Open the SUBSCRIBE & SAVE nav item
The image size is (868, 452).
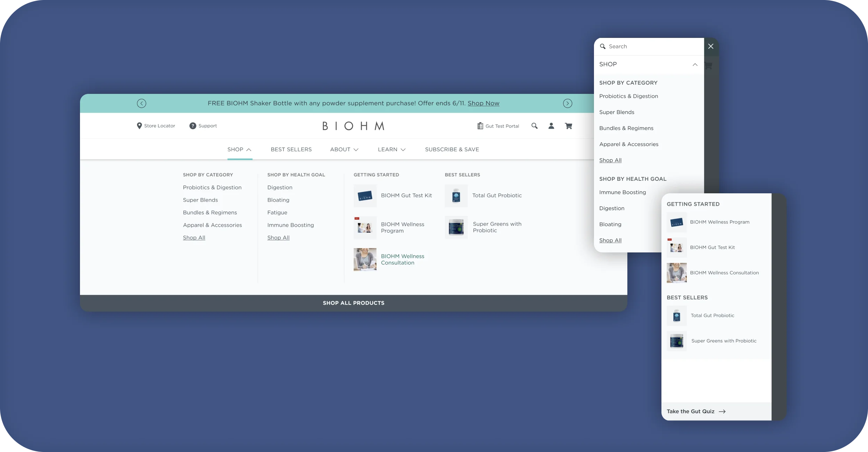click(452, 150)
